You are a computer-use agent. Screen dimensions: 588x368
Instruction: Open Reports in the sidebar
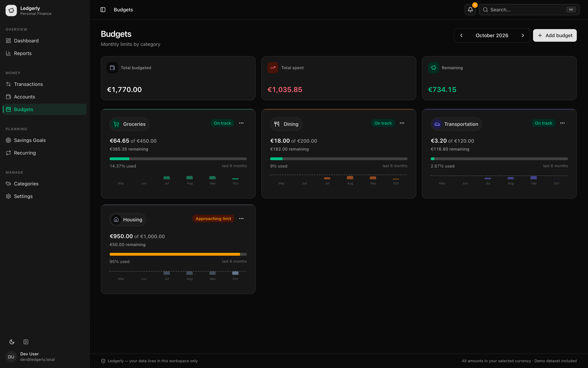point(45,53)
